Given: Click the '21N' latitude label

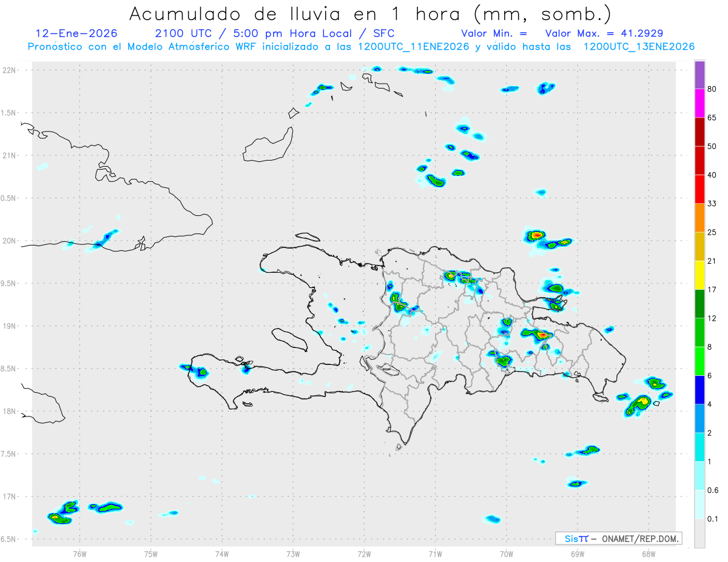Looking at the screenshot, I should 9,155.
